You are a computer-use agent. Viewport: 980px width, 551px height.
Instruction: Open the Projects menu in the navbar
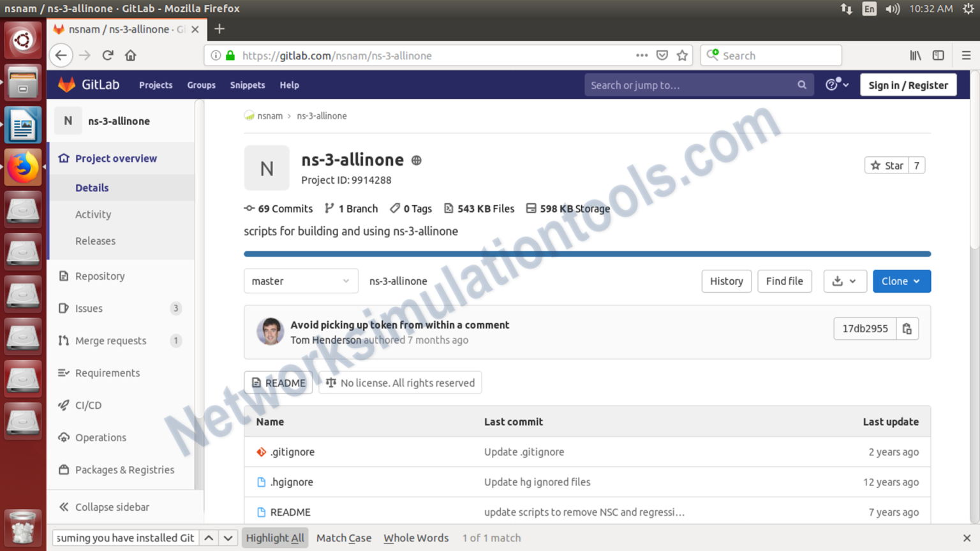click(x=155, y=84)
